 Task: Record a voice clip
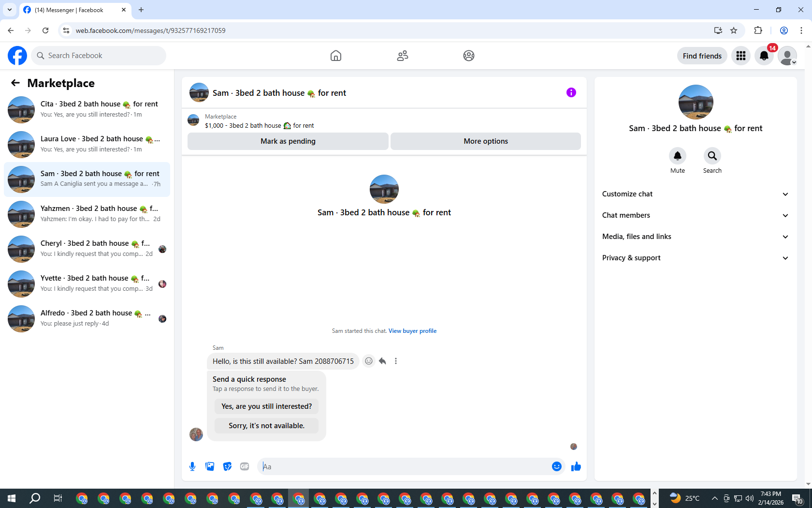(192, 466)
